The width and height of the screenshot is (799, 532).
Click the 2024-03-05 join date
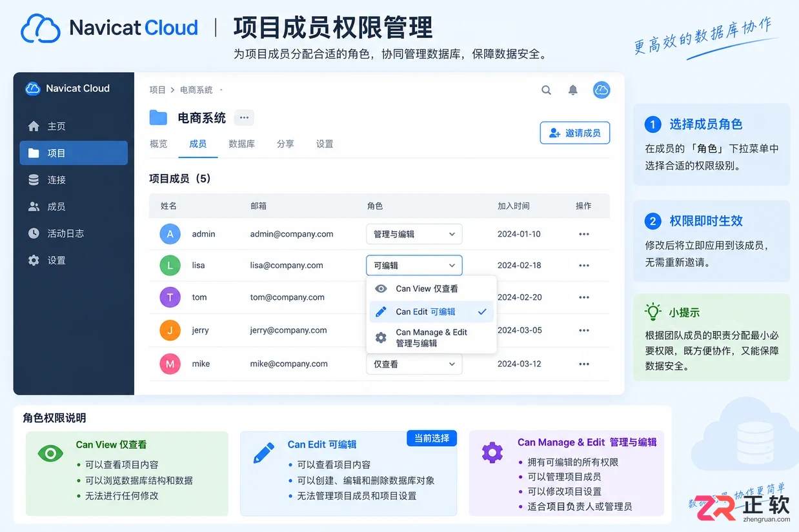click(520, 330)
